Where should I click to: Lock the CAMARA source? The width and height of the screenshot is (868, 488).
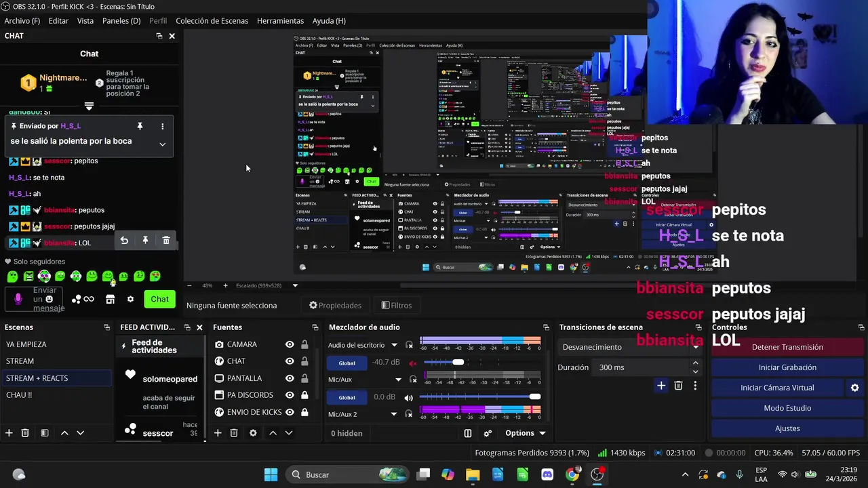coord(304,344)
